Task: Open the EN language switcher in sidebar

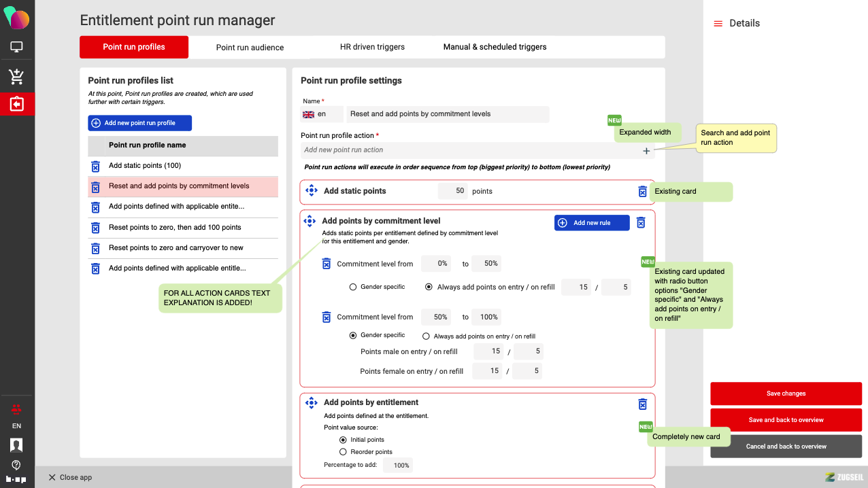Action: pos(16,426)
